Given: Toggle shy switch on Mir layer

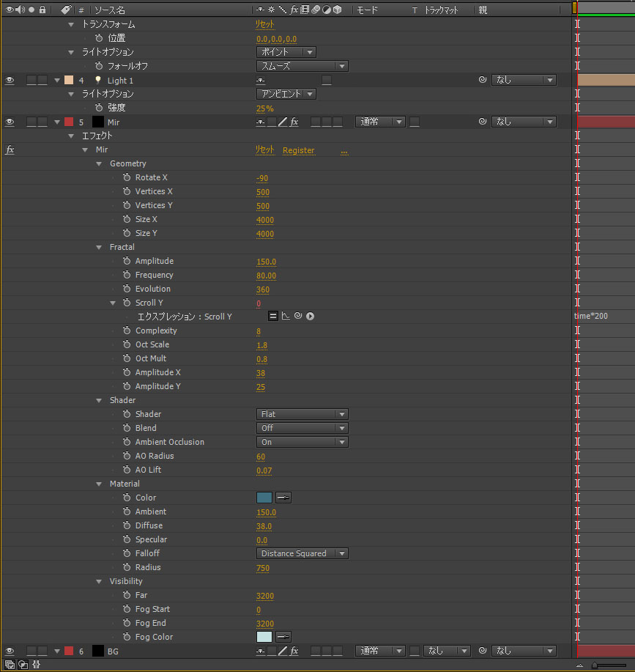Looking at the screenshot, I should pyautogui.click(x=260, y=122).
